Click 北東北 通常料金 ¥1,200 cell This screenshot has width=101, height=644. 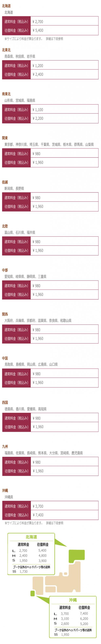click(64, 66)
